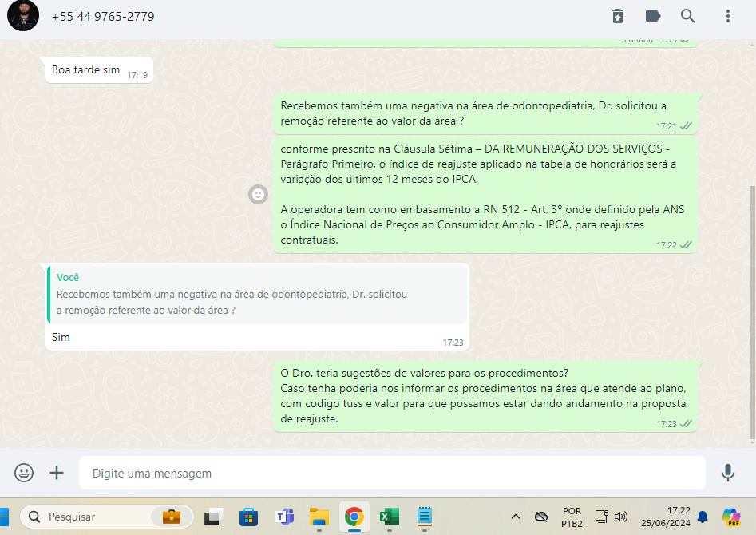
Task: Focus the Digite uma mensagem field
Action: [x=392, y=473]
